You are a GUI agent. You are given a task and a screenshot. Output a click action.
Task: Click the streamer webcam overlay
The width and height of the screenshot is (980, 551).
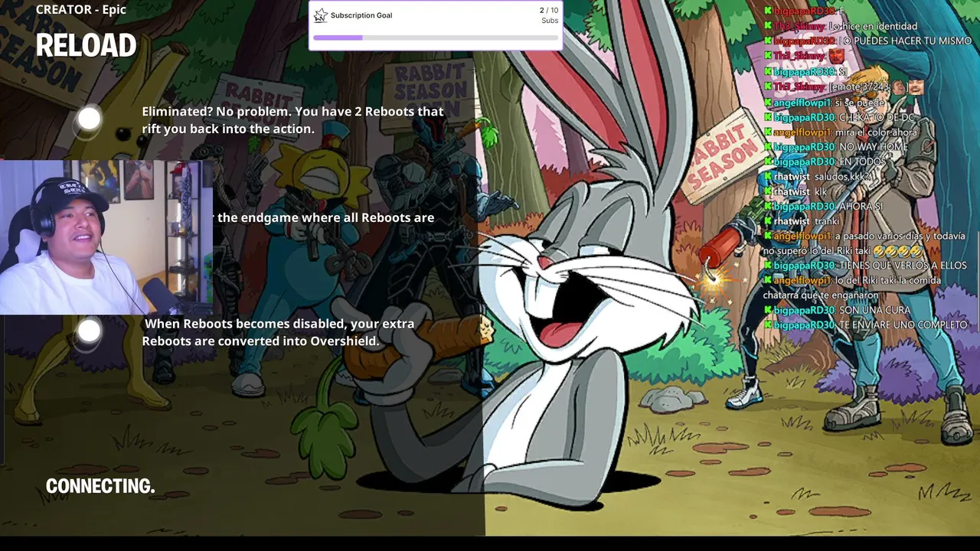pyautogui.click(x=106, y=237)
